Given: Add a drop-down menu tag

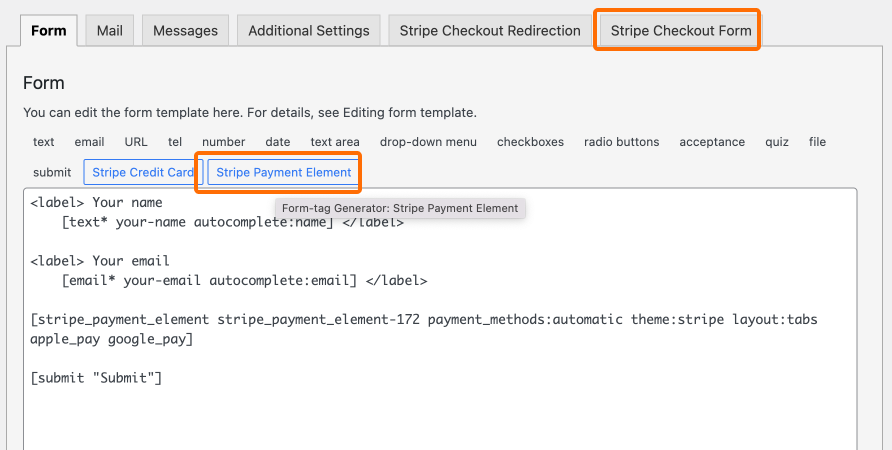Looking at the screenshot, I should click(428, 142).
